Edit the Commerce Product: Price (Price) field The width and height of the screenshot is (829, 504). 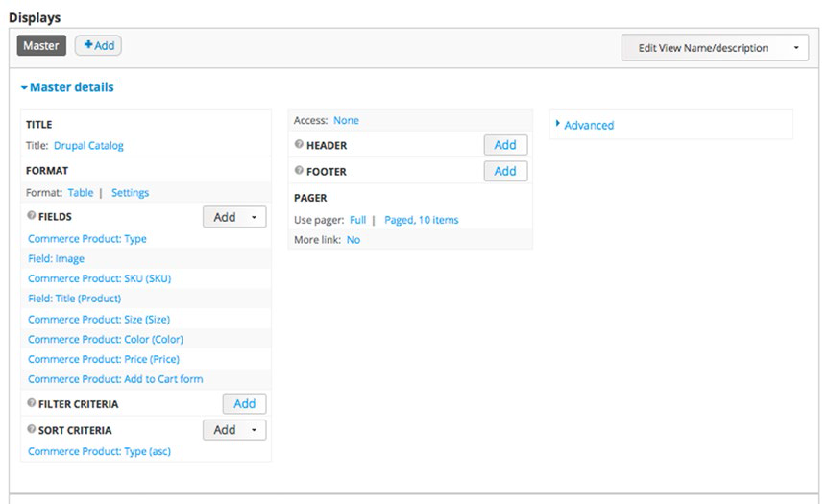104,359
